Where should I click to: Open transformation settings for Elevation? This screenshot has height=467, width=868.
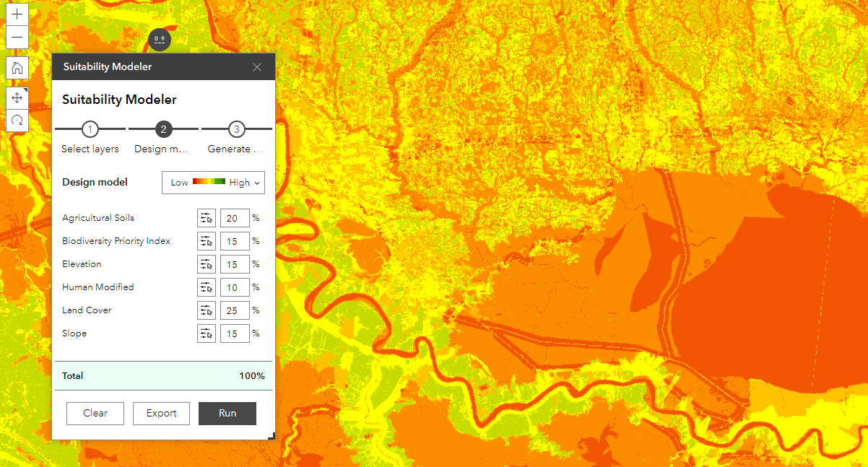[x=206, y=263]
